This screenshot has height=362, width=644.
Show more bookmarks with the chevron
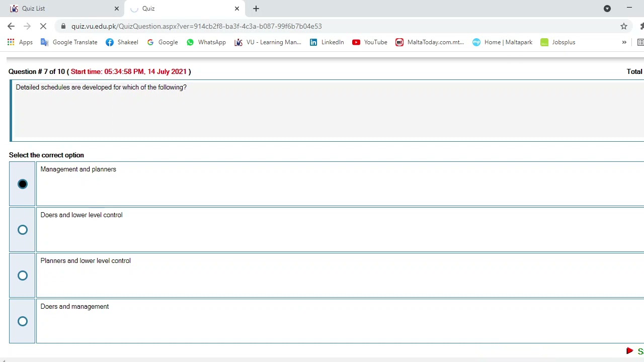[624, 42]
